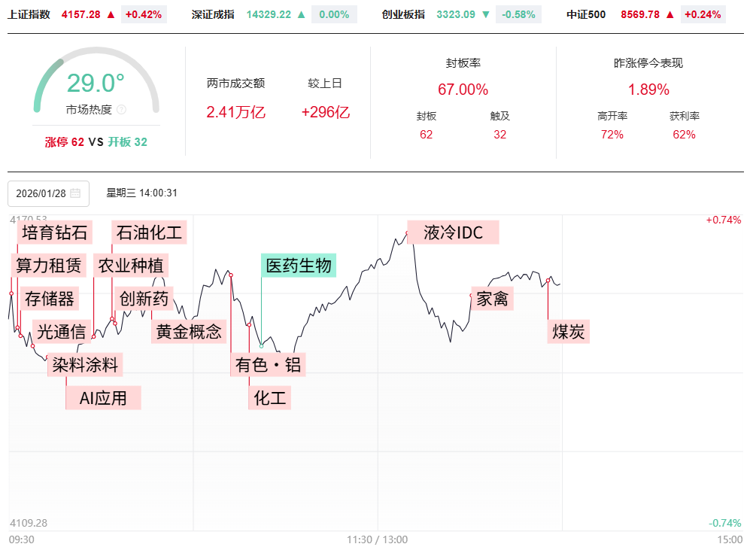Open the 创业板指 index link
This screenshot has height=553, width=756.
[403, 14]
